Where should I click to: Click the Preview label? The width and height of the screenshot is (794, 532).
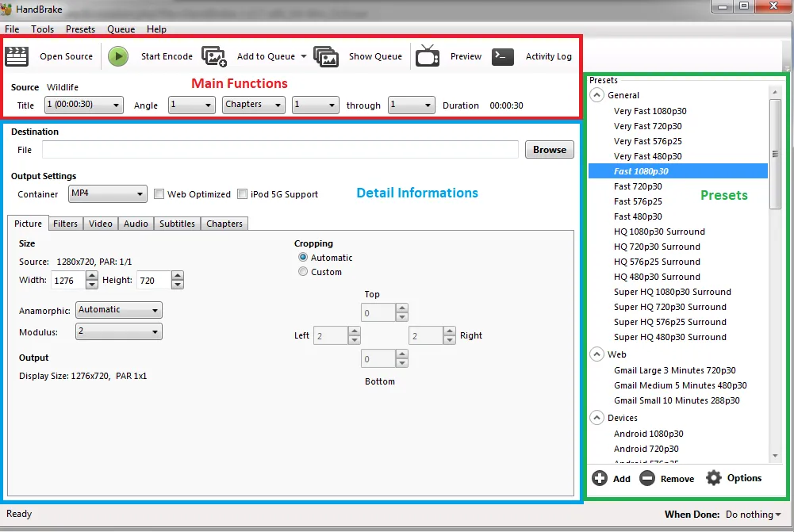[x=466, y=56]
